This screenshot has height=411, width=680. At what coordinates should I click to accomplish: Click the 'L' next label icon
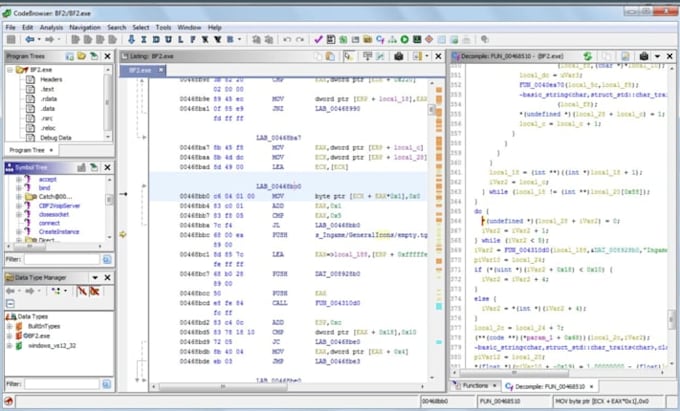click(x=180, y=39)
